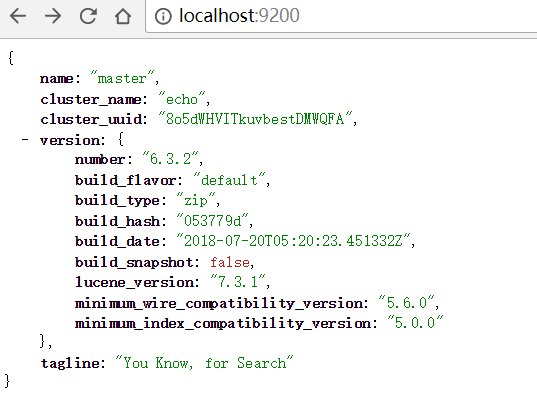Select the "7.3.1" lucene version value
This screenshot has height=399, width=537.
tap(238, 281)
